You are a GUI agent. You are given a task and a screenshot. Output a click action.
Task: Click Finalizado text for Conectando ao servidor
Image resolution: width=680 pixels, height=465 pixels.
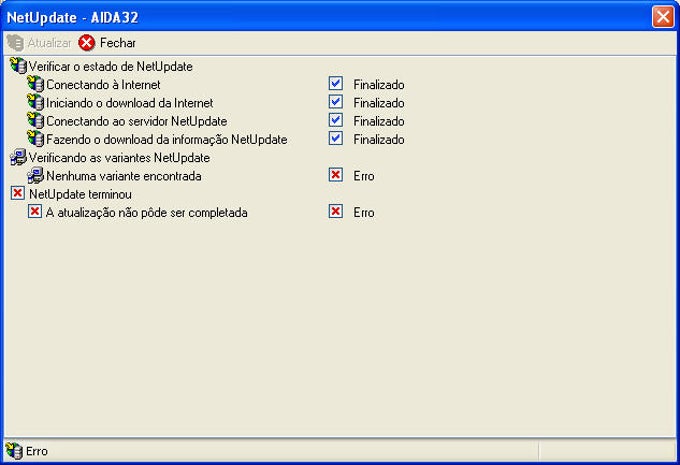[x=379, y=121]
